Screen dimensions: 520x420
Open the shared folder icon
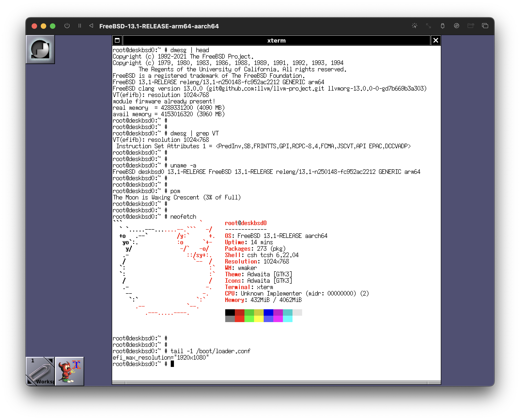(471, 26)
